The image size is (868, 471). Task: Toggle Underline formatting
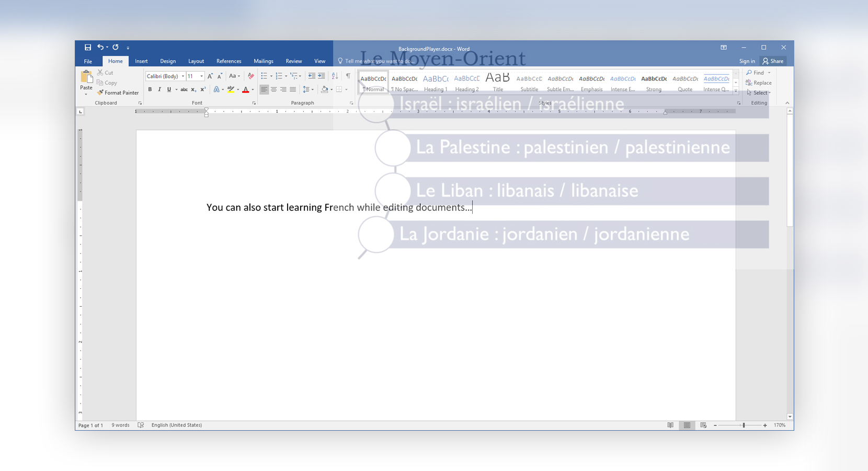pos(169,89)
